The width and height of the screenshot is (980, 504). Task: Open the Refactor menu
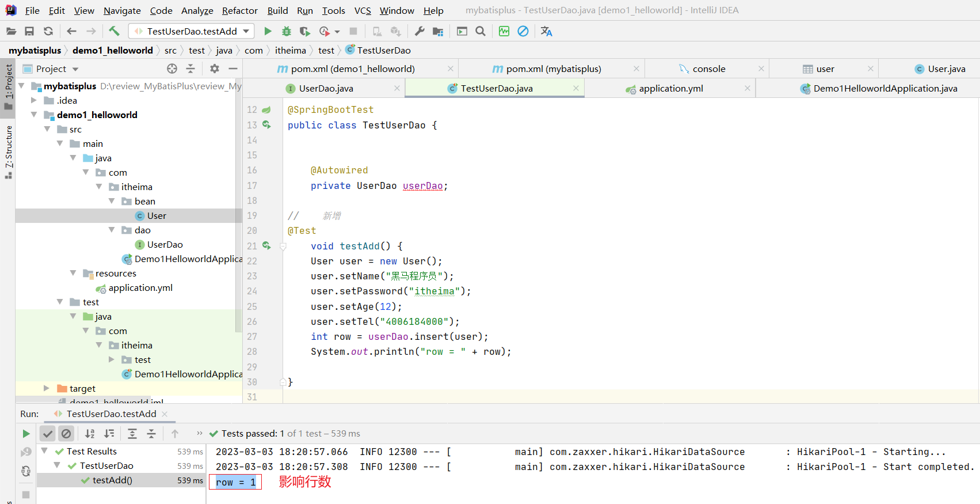coord(239,10)
